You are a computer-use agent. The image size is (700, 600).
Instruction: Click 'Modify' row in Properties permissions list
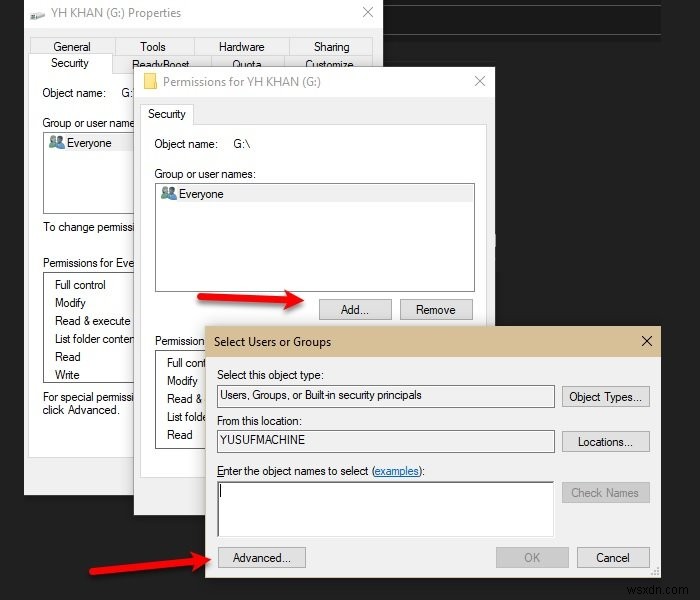coord(70,303)
